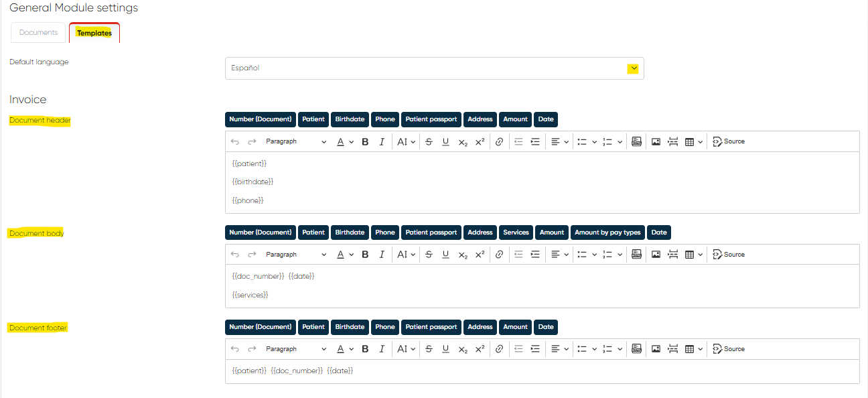Screen dimensions: 868x398
Task: Expand text alignment options in Document body
Action: click(560, 255)
